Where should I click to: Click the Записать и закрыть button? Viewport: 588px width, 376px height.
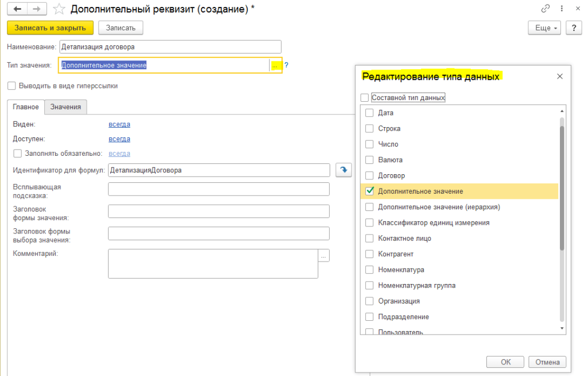coord(51,28)
